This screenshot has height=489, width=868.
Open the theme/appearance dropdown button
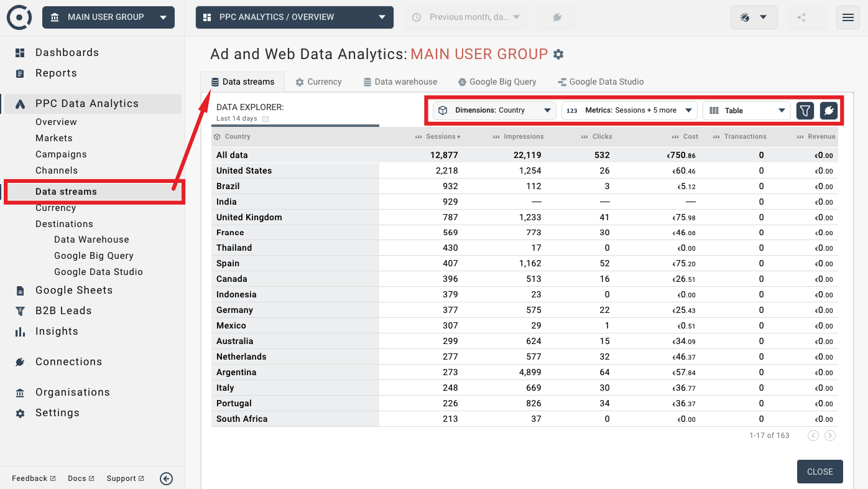754,17
